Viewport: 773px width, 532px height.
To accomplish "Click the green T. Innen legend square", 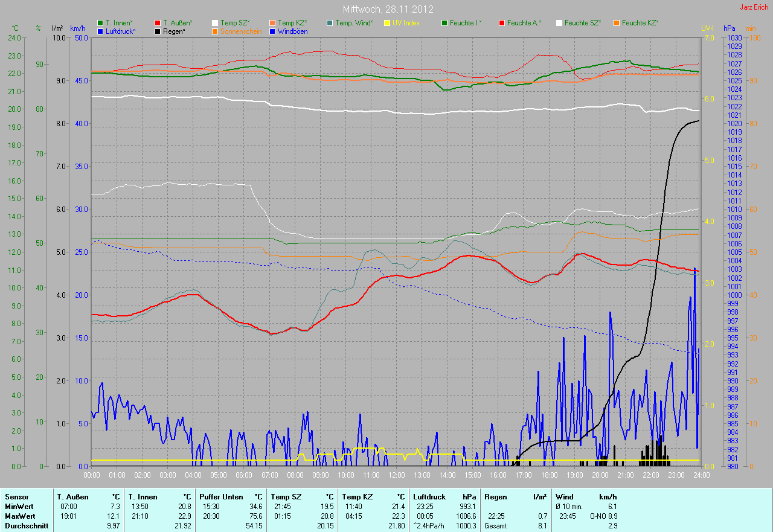I will [100, 23].
